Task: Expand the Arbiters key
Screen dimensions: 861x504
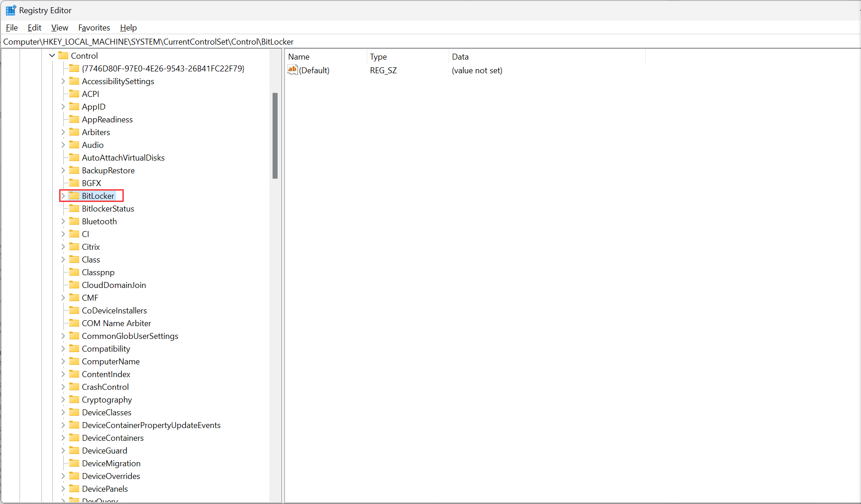Action: click(63, 132)
